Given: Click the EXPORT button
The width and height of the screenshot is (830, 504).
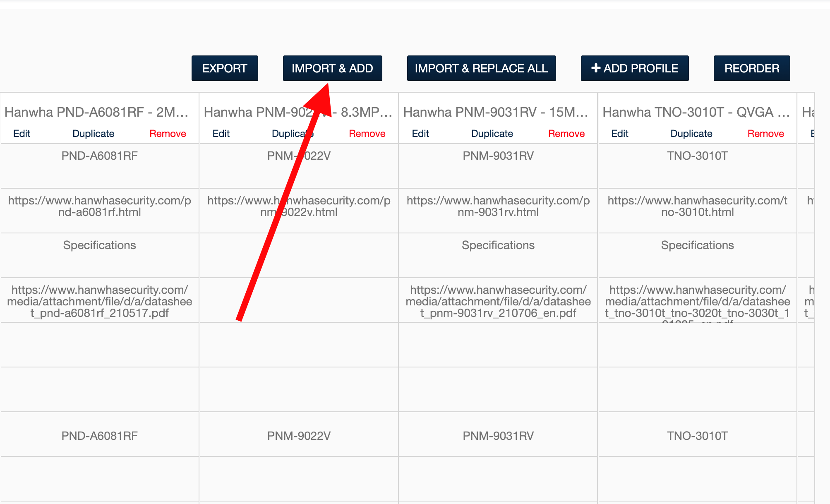Looking at the screenshot, I should [x=225, y=68].
